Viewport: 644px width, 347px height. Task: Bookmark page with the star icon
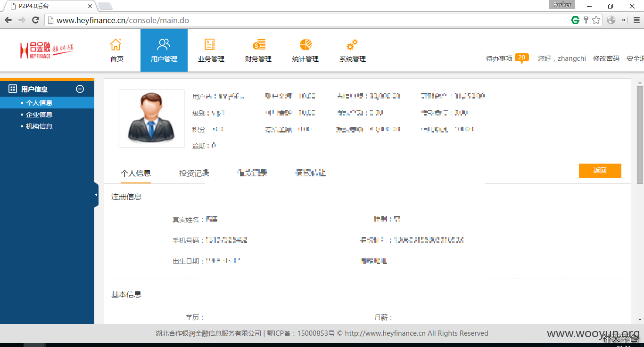(596, 20)
